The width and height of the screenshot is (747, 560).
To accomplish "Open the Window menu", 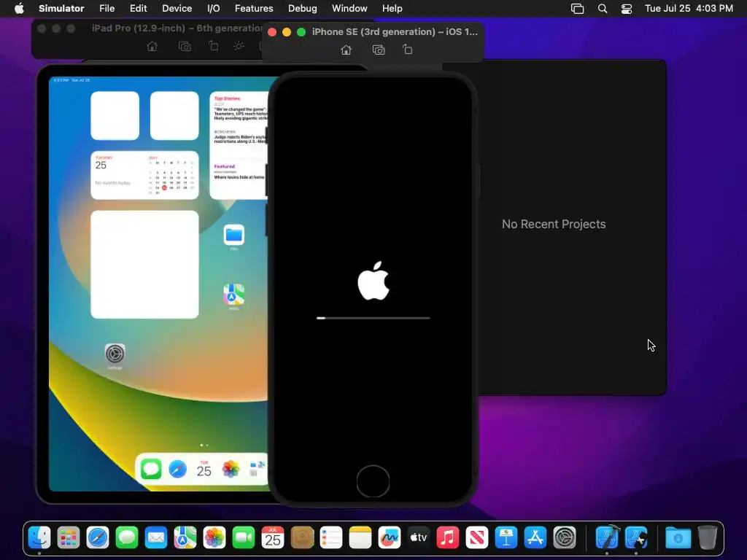I will pos(349,8).
